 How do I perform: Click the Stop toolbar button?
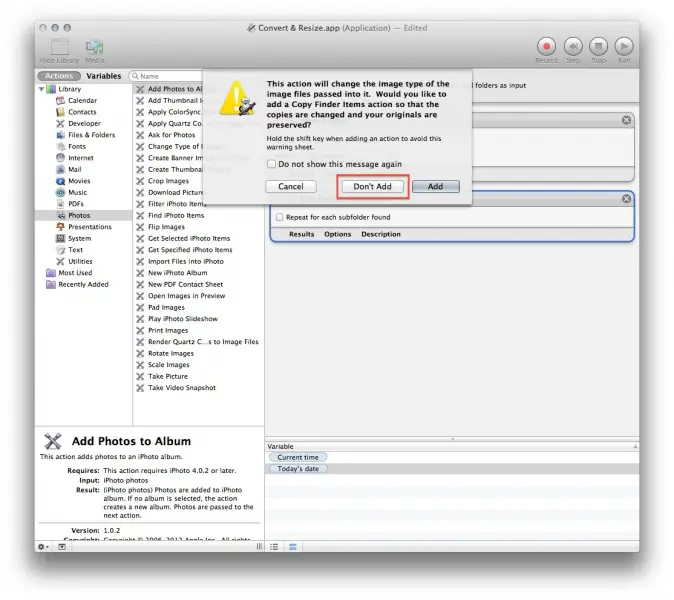598,46
